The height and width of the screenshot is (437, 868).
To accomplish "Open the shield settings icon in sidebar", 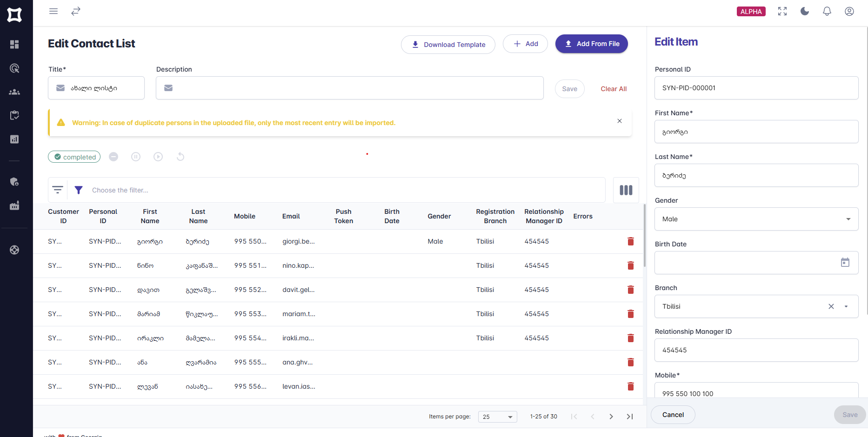I will pos(14,182).
